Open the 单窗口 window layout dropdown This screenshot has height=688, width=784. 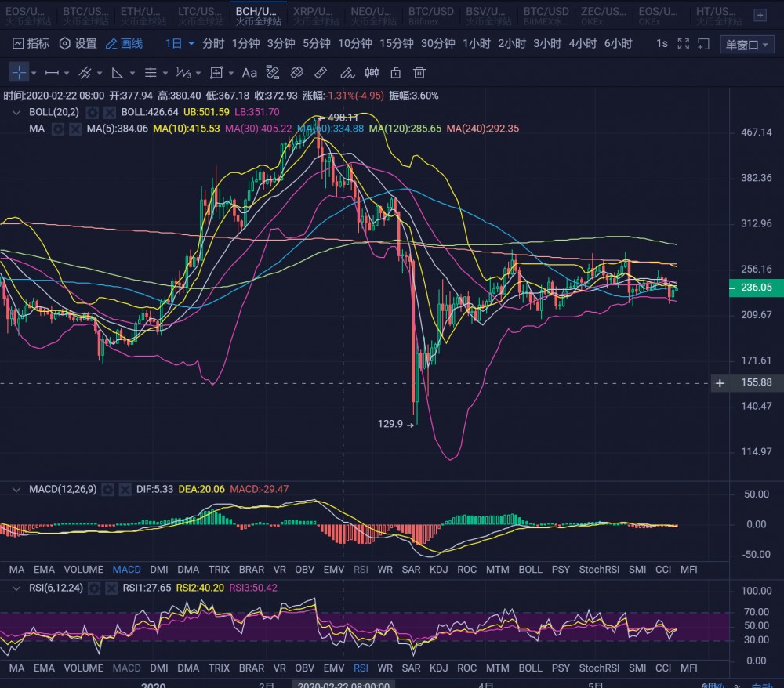747,45
